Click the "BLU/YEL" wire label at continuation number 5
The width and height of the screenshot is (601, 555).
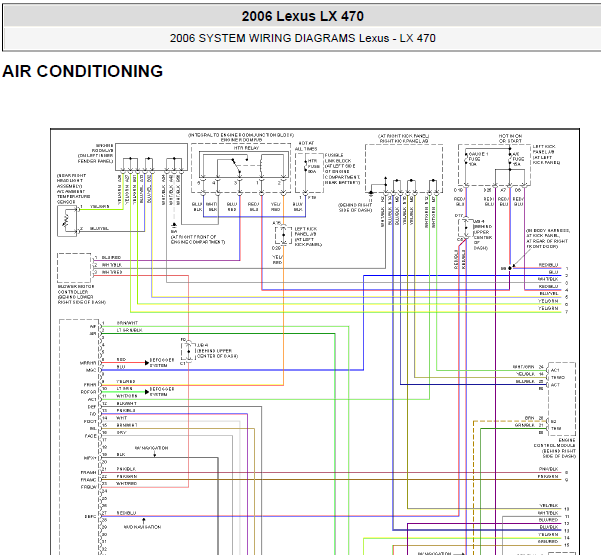tap(548, 294)
